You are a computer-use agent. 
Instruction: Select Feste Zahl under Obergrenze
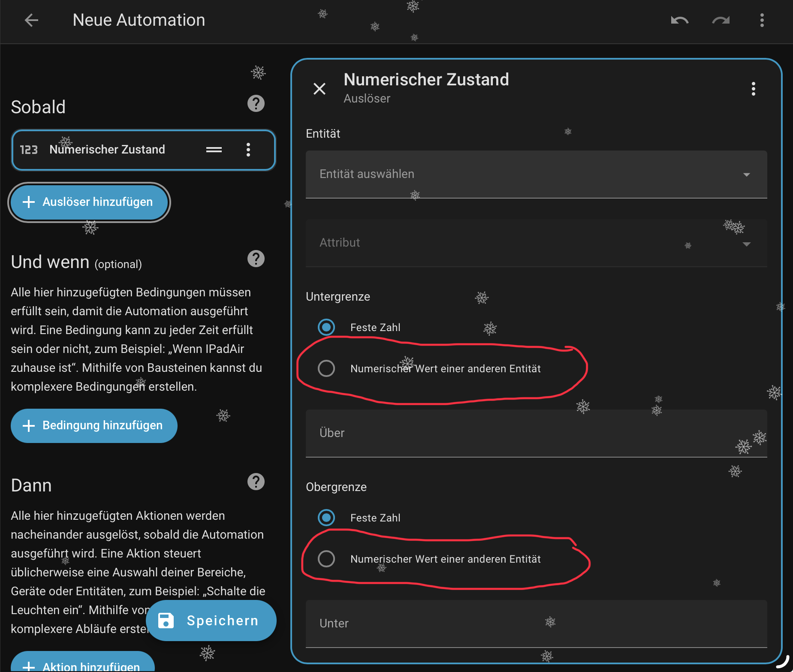[326, 518]
